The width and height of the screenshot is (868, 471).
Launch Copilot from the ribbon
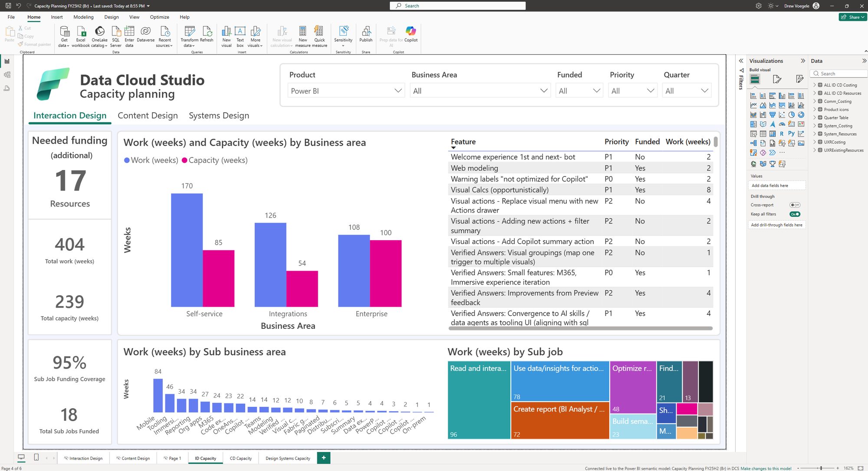click(x=411, y=34)
